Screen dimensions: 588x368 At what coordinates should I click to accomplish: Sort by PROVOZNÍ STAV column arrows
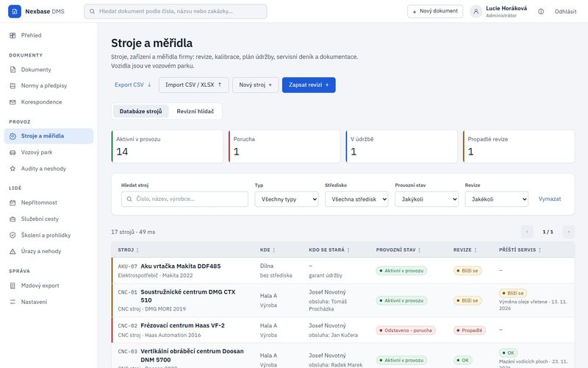(x=419, y=250)
